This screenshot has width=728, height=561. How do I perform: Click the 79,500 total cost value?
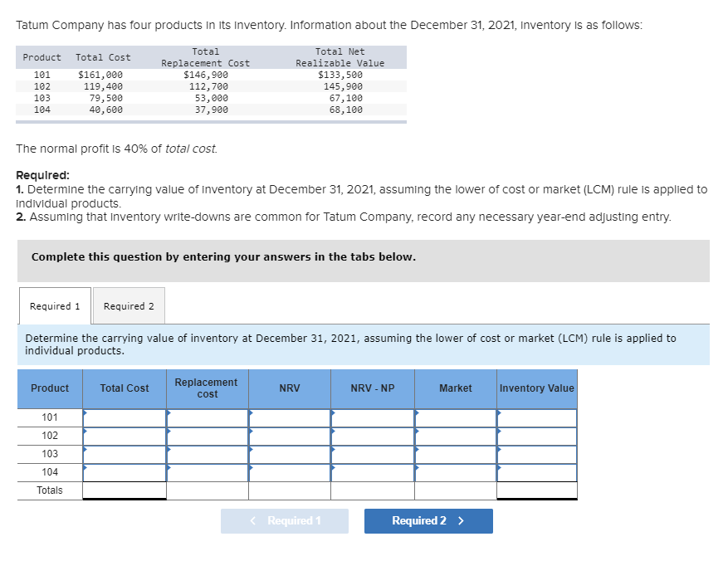106,98
